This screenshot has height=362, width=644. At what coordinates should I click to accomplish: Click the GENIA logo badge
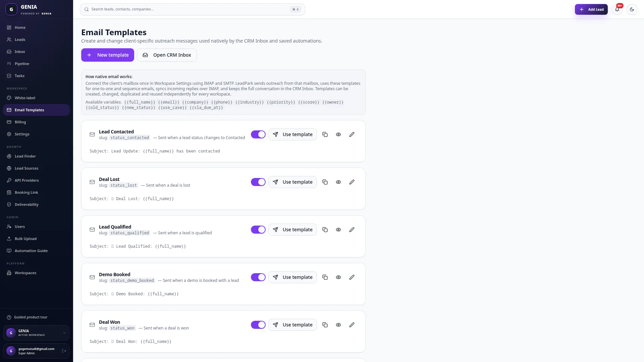[x=11, y=9]
